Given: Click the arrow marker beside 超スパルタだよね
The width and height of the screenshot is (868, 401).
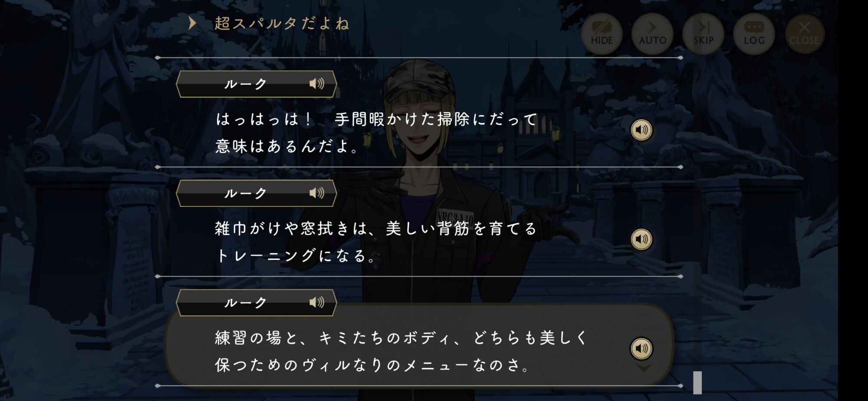Looking at the screenshot, I should pyautogui.click(x=192, y=23).
